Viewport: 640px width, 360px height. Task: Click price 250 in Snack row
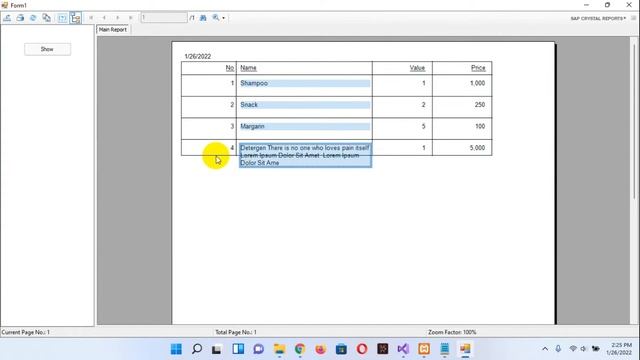point(480,105)
